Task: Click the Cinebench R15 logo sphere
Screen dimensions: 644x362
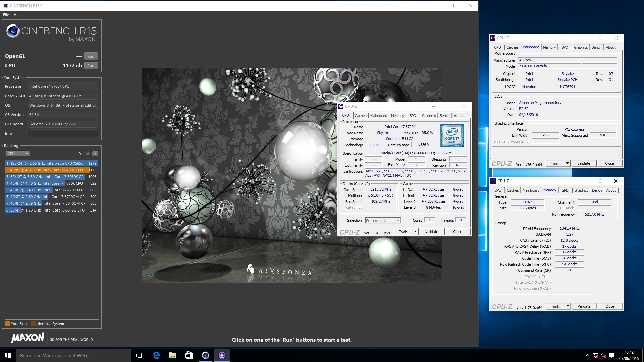Action: pyautogui.click(x=13, y=31)
